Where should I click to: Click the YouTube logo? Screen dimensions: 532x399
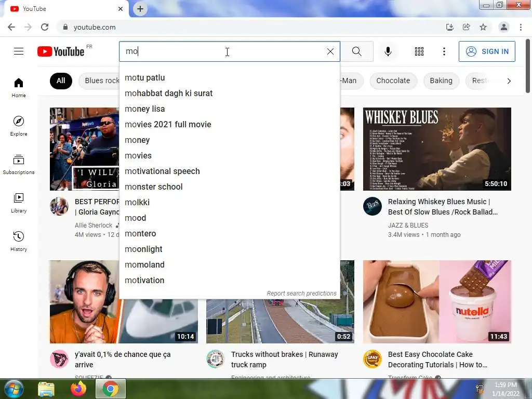click(x=61, y=51)
